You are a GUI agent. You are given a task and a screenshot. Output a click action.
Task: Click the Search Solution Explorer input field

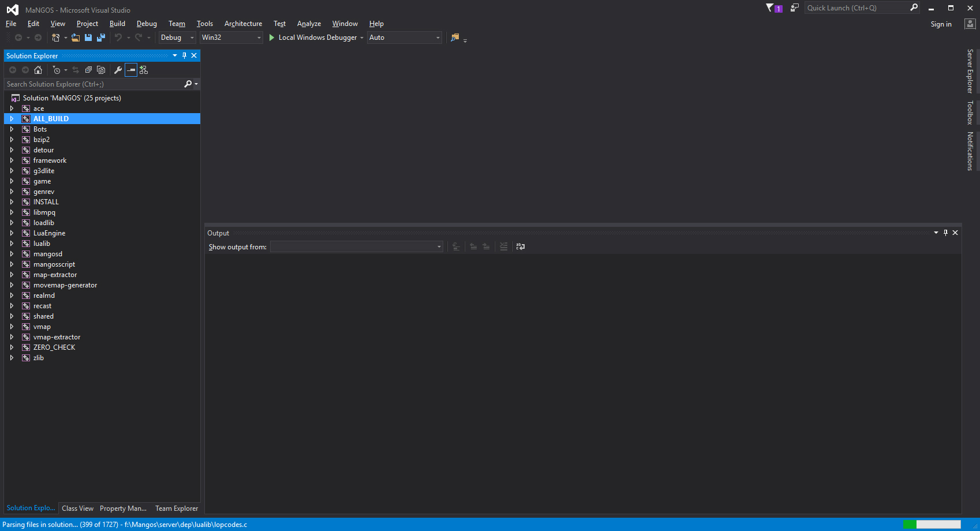(x=93, y=84)
